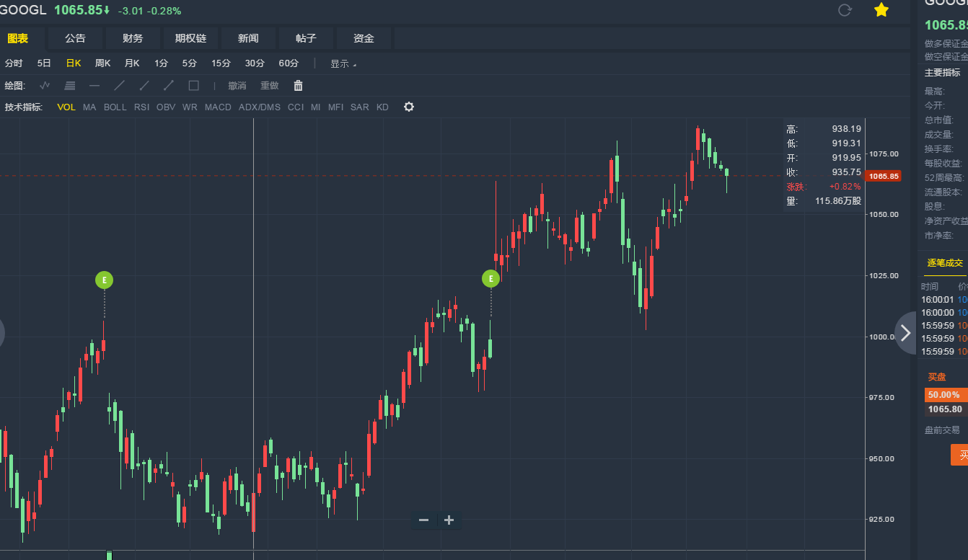This screenshot has width=968, height=560.
Task: Expand right panel with arrow button
Action: tap(906, 333)
